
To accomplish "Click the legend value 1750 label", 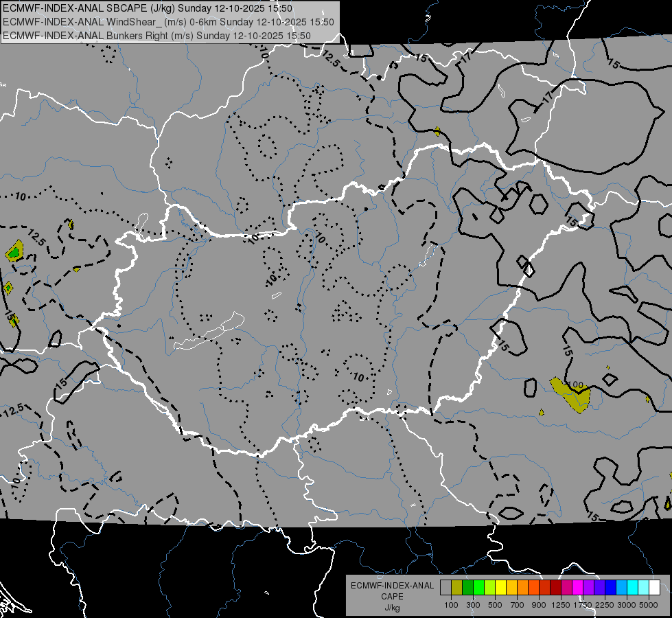I will point(583,605).
